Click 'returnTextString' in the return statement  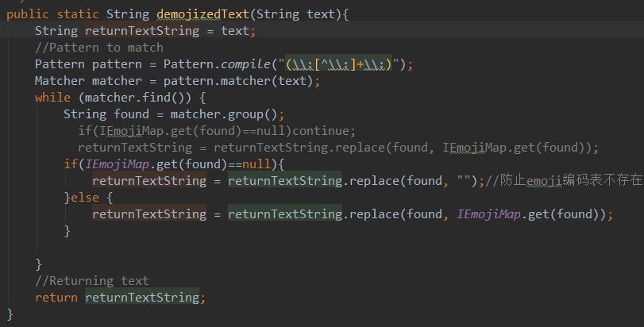[142, 298]
